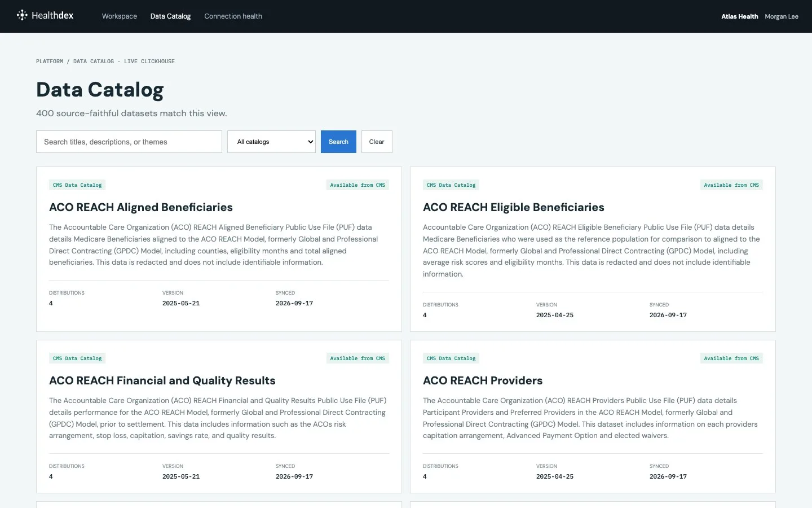Screen dimensions: 812x508
Task: Open the Workspace nav item
Action: [x=120, y=16]
